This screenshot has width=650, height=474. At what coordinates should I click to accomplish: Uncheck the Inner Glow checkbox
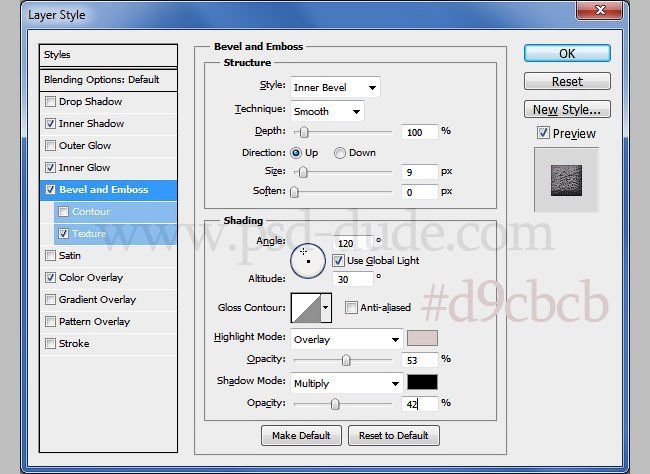pyautogui.click(x=50, y=168)
